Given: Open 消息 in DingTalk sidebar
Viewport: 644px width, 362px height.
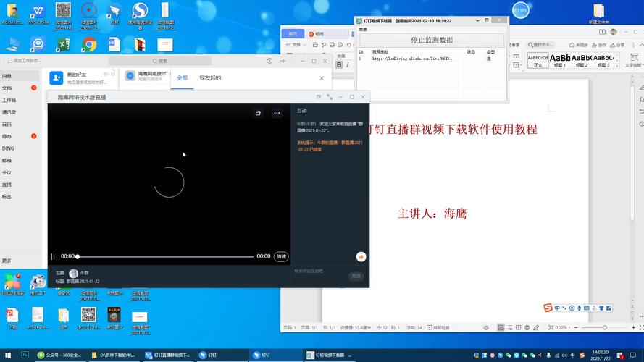Looking at the screenshot, I should point(7,76).
